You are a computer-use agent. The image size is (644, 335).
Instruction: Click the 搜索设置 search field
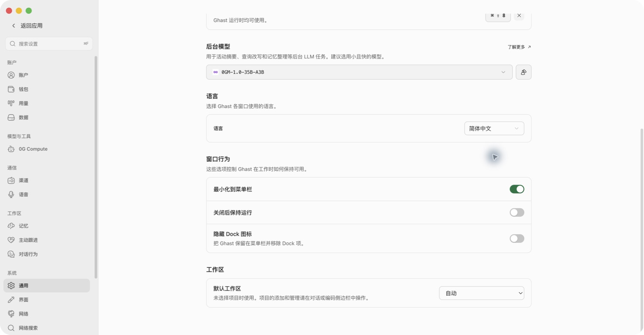point(49,44)
